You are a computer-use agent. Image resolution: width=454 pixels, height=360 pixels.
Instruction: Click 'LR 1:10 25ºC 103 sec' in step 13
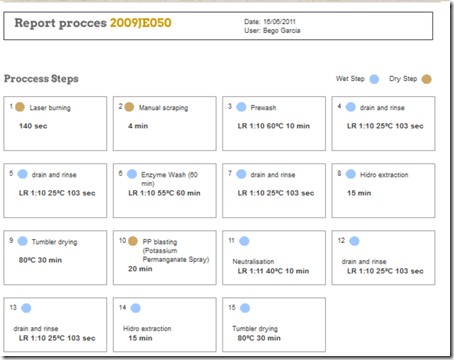pyautogui.click(x=57, y=338)
